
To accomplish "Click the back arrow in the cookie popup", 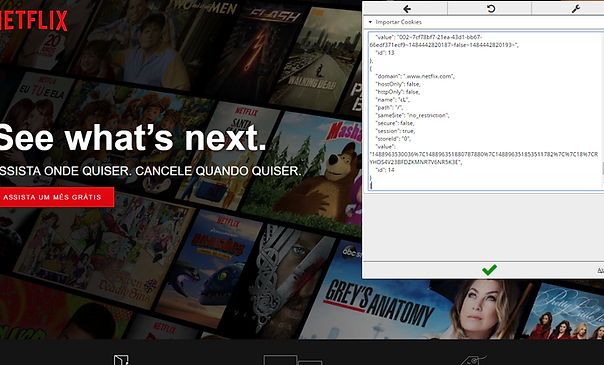I will click(407, 8).
